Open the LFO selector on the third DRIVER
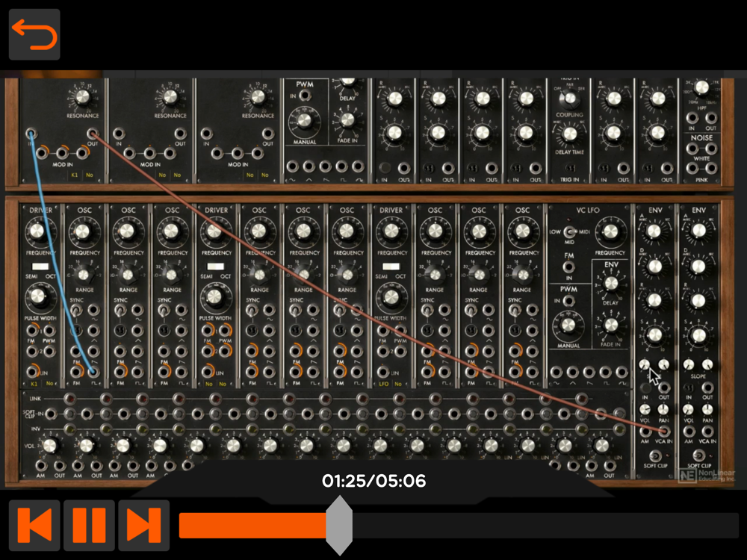Screen dimensions: 747x560 pos(383,384)
